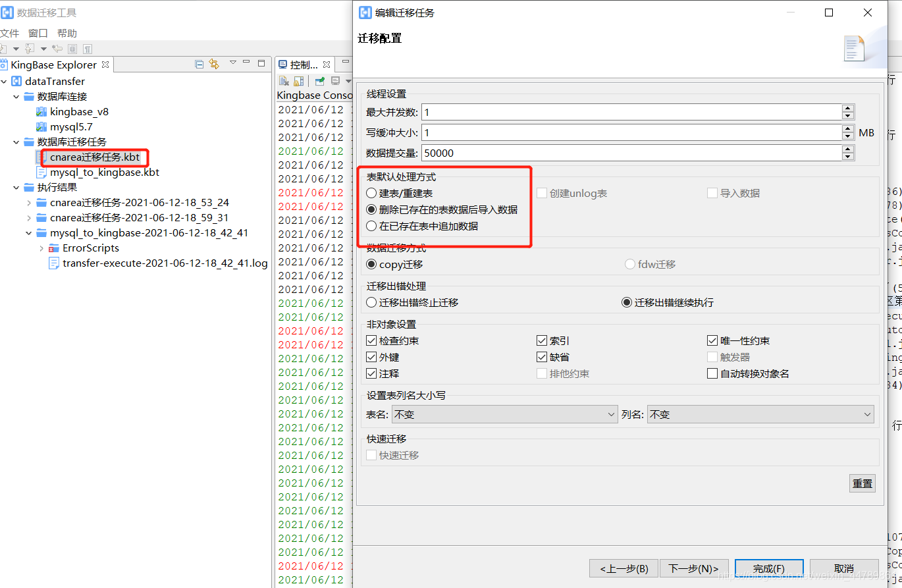Switch to the 控制 console tab
This screenshot has height=588, width=902.
tap(304, 65)
